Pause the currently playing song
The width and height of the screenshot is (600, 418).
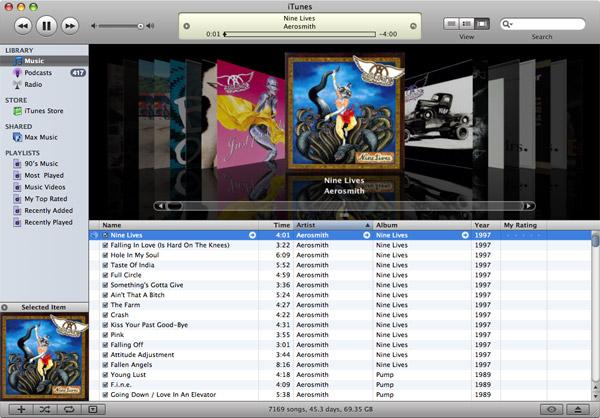(x=46, y=26)
